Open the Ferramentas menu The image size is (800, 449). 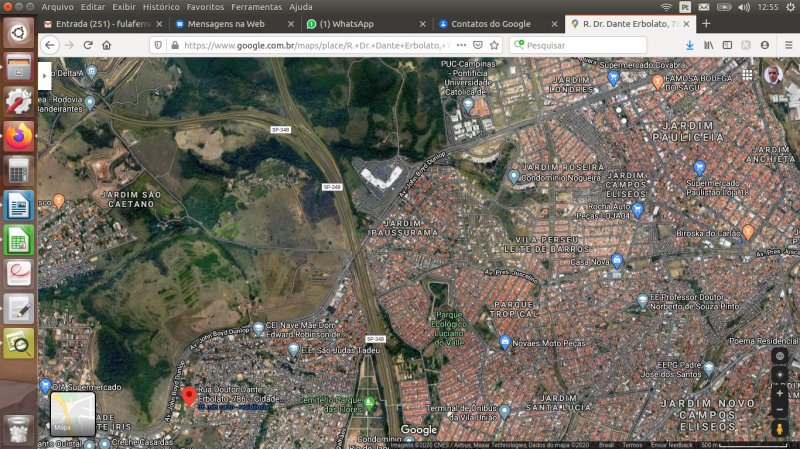point(256,6)
